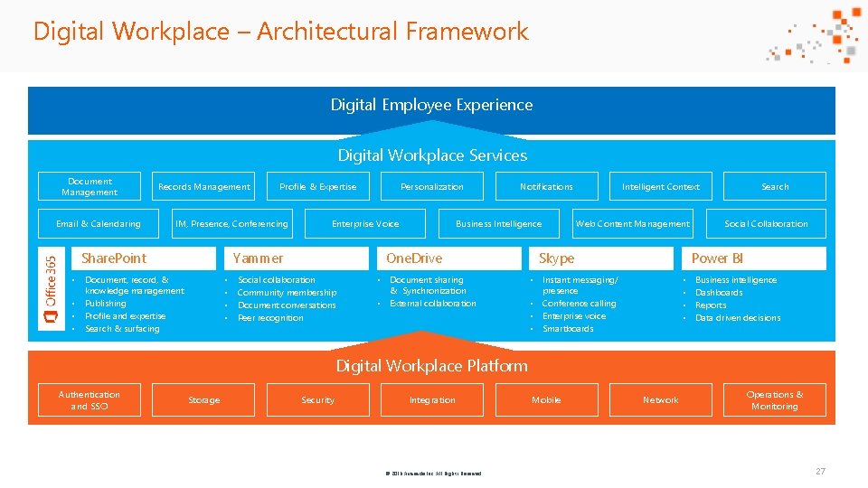The image size is (868, 488).
Task: Click the Digital Workplace Services heading
Action: tap(432, 155)
